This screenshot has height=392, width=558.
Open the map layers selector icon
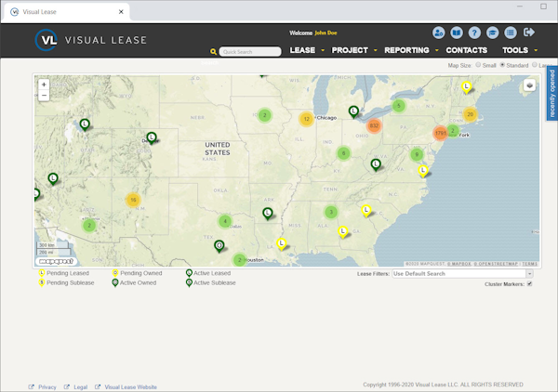[529, 85]
